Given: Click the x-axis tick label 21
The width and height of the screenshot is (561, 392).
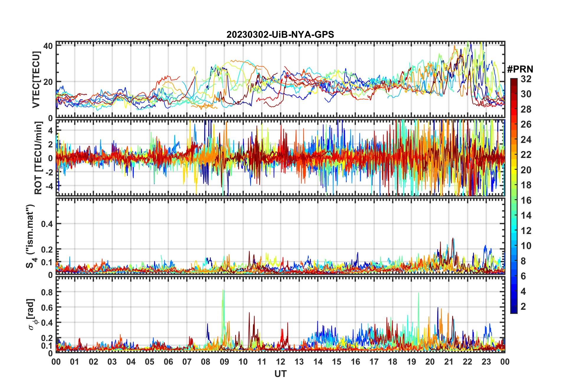Looking at the screenshot, I should tap(449, 362).
